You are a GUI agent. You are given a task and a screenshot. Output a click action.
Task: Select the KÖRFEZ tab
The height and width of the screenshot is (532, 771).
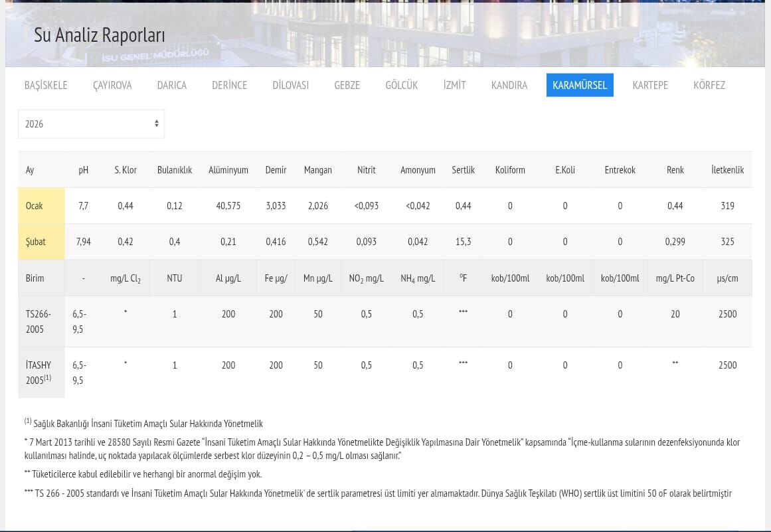coord(709,85)
